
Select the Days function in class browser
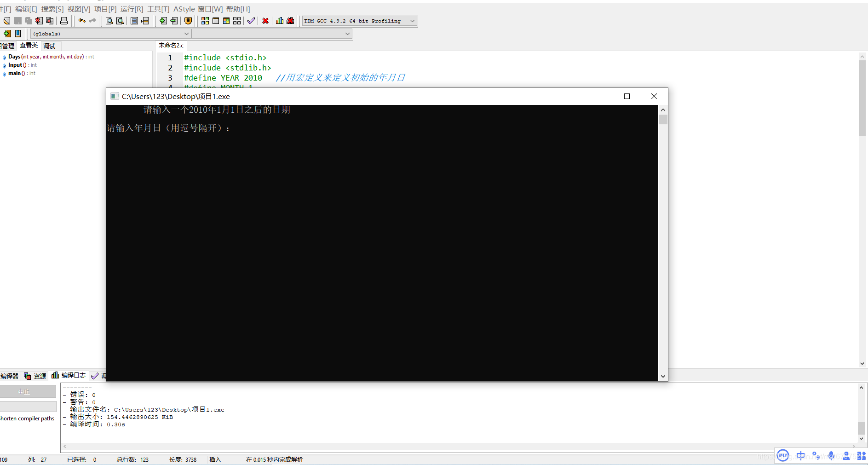coord(51,57)
